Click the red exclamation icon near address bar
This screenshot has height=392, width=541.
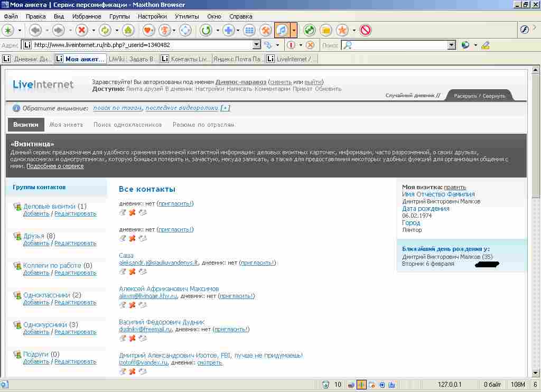coord(291,45)
